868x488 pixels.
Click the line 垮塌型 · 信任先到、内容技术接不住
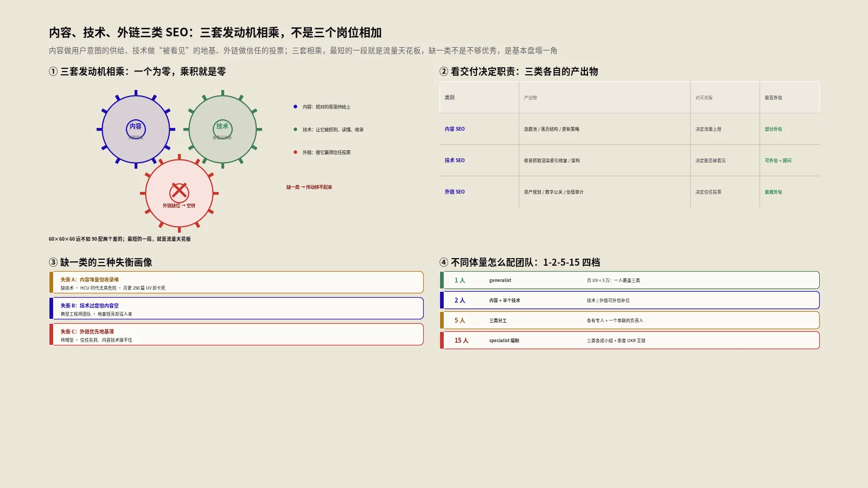(x=97, y=340)
